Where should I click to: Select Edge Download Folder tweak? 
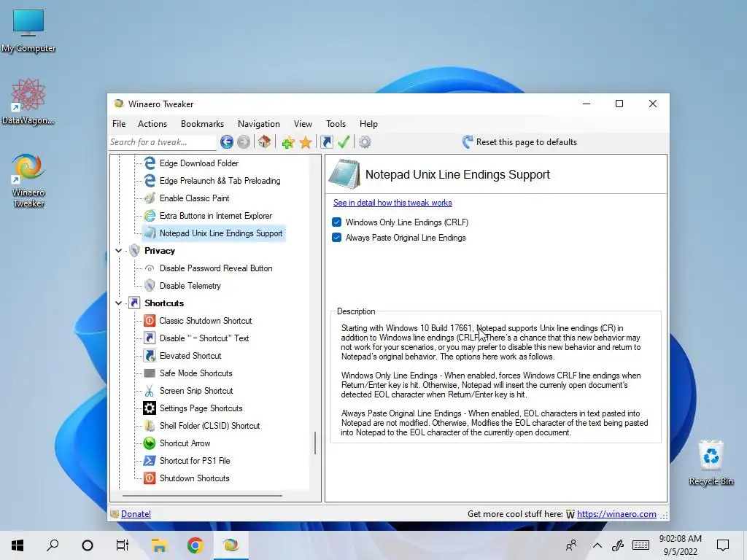199,163
